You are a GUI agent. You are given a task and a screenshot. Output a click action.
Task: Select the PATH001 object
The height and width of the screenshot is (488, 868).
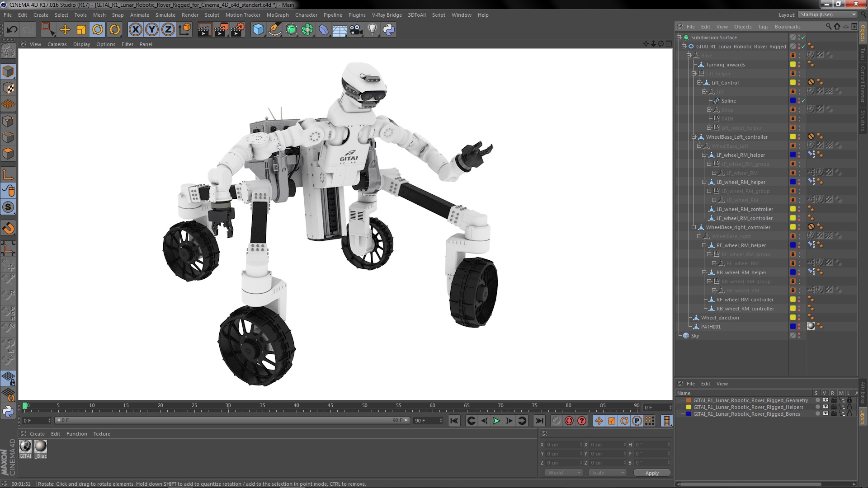click(711, 327)
